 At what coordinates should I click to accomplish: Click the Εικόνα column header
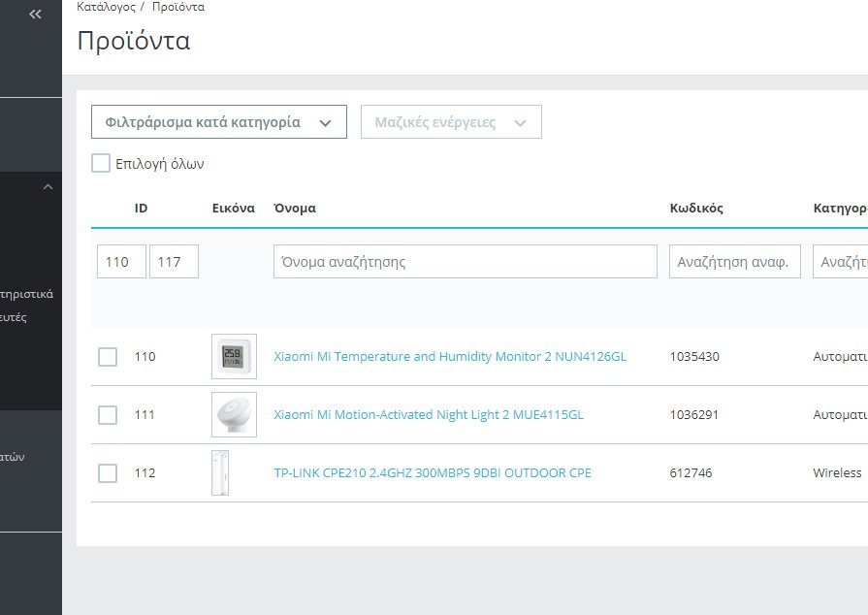pos(233,209)
